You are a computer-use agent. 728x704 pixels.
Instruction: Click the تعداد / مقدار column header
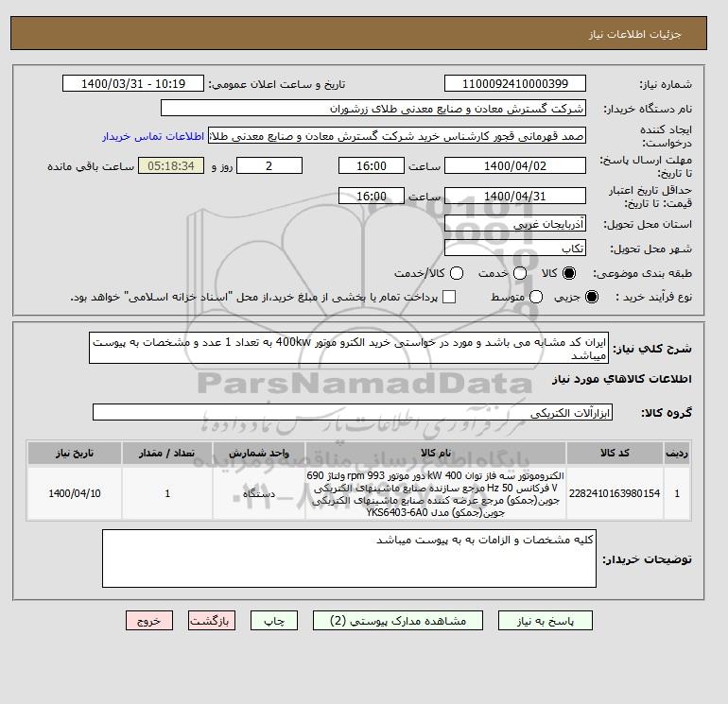[x=167, y=453]
